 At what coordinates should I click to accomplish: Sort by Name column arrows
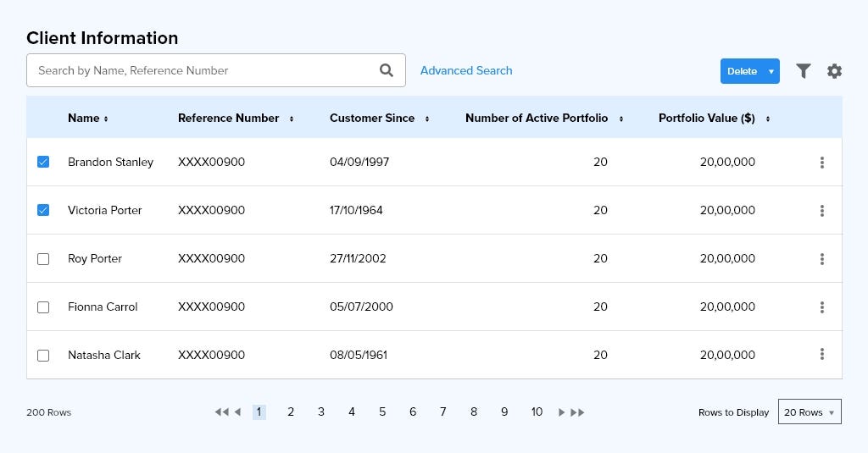[106, 119]
